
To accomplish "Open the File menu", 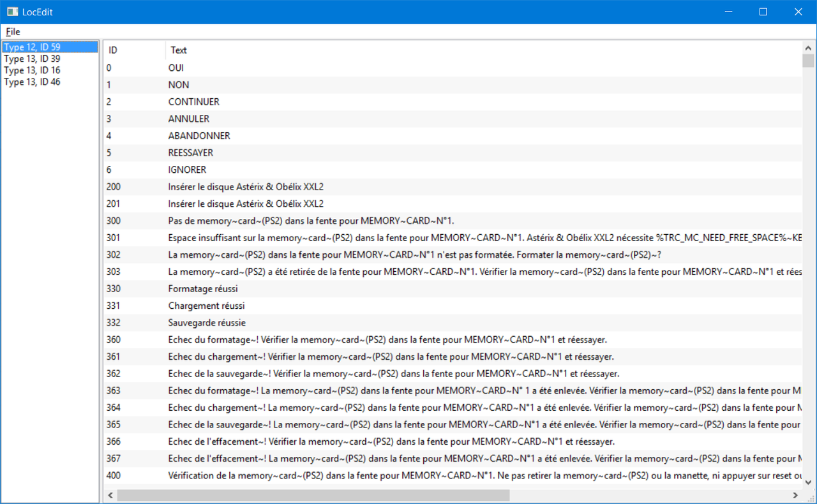I will (13, 32).
